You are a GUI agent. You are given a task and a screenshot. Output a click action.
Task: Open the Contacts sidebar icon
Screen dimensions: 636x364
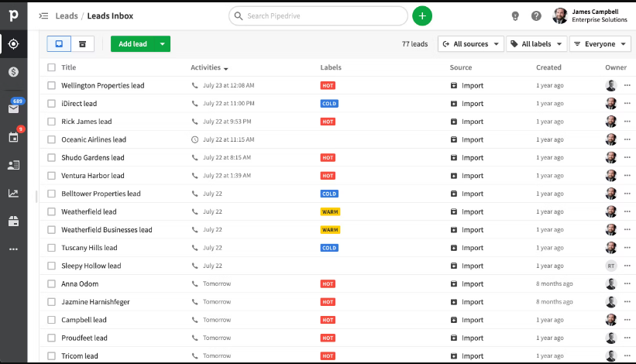pos(13,165)
